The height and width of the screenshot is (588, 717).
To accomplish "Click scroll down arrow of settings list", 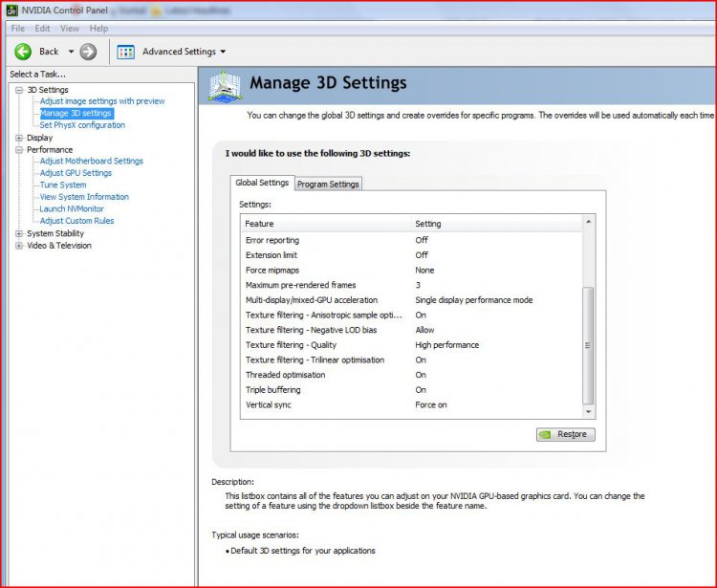I will [589, 411].
